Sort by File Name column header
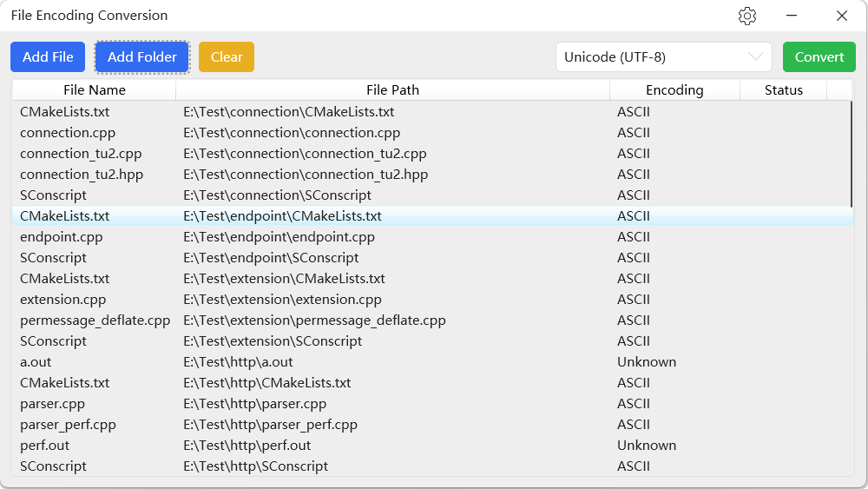 (94, 90)
